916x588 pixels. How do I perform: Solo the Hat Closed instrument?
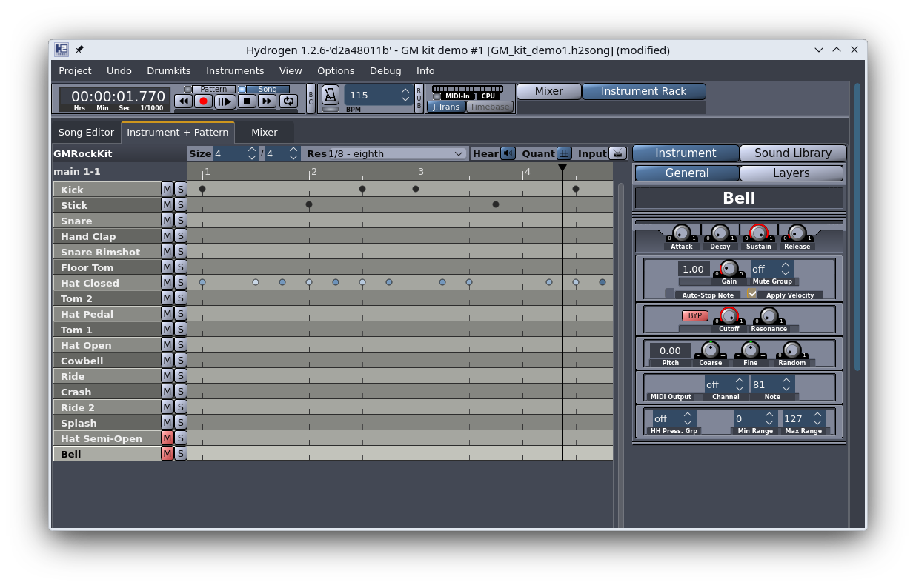coord(181,283)
